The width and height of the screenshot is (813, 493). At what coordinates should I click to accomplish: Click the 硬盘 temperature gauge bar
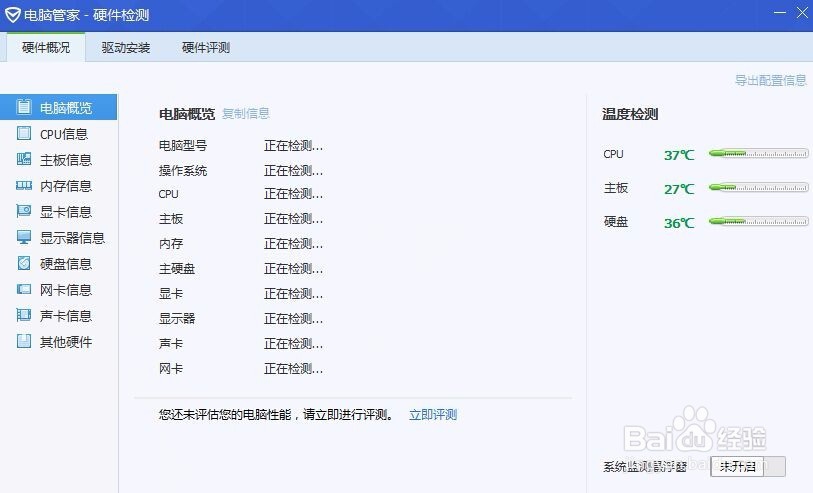[x=758, y=221]
